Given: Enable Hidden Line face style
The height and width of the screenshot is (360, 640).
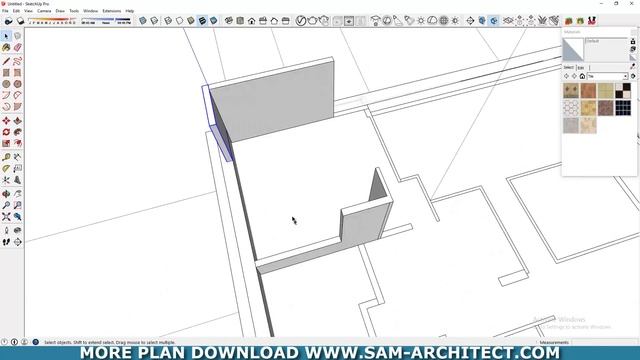Looking at the screenshot, I should pos(180,20).
